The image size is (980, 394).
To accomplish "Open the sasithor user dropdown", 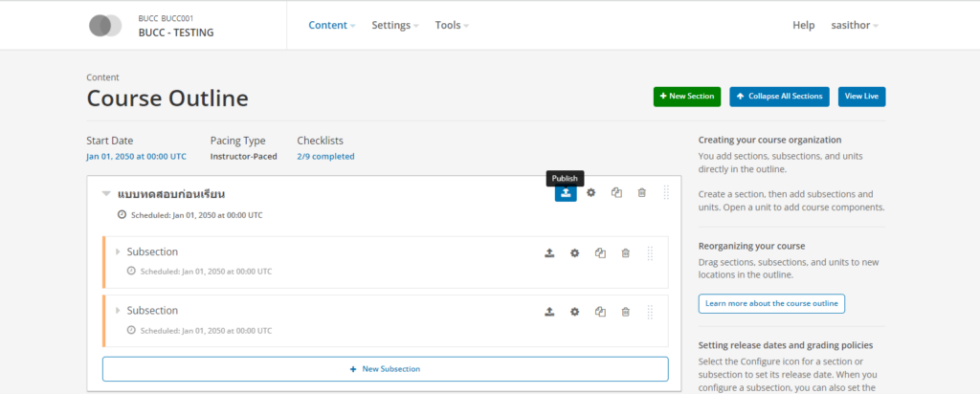I will click(x=854, y=26).
